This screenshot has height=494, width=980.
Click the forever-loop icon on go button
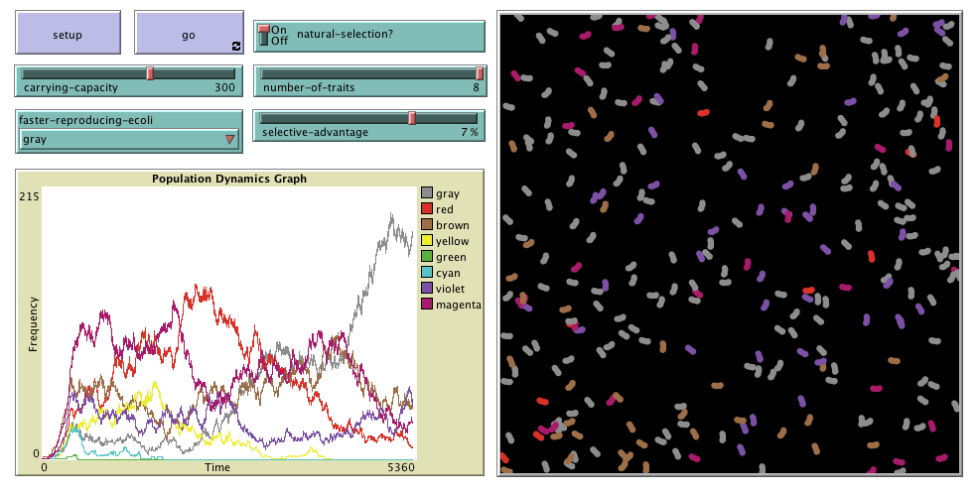pyautogui.click(x=235, y=46)
